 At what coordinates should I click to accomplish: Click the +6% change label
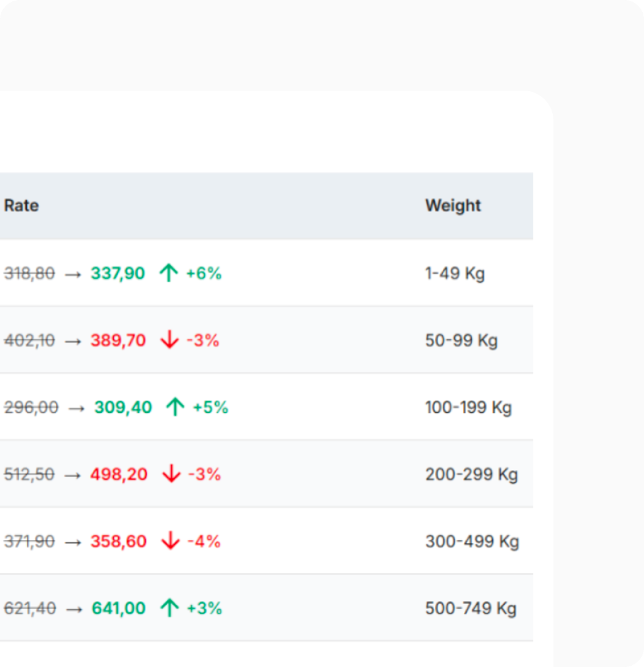coord(203,273)
